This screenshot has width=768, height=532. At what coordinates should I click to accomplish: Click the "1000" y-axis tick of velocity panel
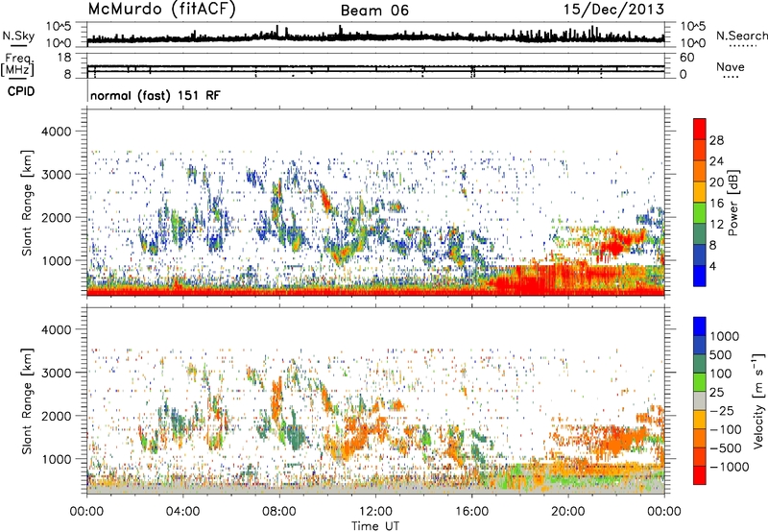[x=58, y=459]
